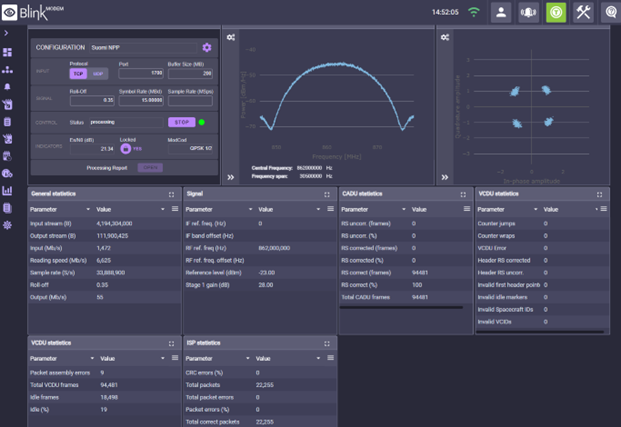Click the Suomi NPP configuration name field

tap(143, 48)
